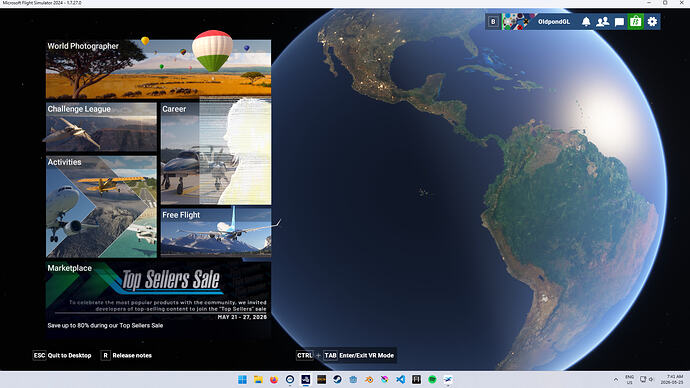
Task: Open the Career tile
Action: point(216,154)
